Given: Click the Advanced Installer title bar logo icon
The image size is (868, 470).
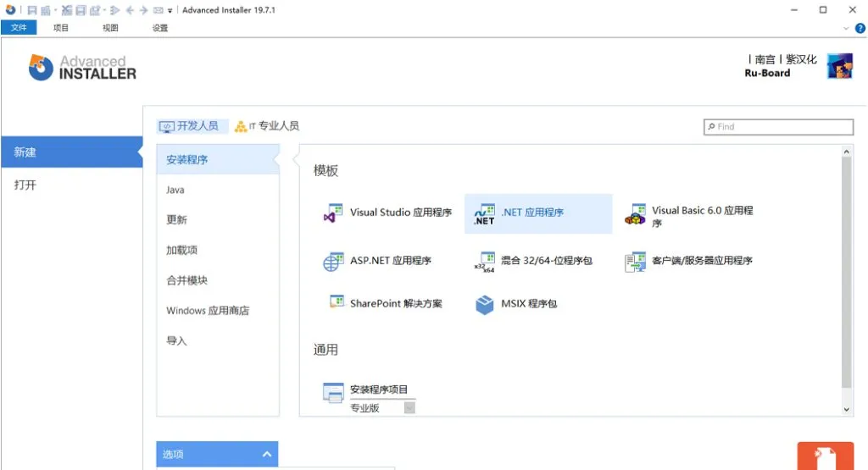Looking at the screenshot, I should point(10,9).
